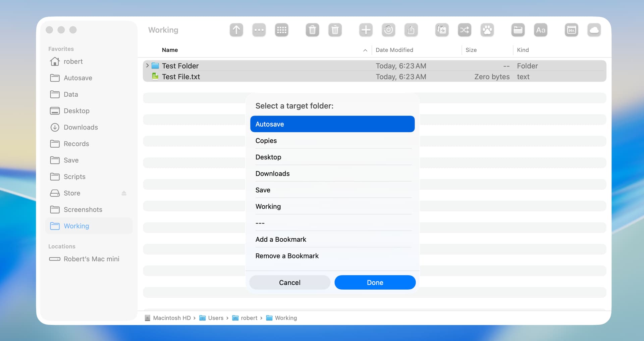Screen dimensions: 644x341
Task: Click the Aa text toolbar icon
Action: pyautogui.click(x=540, y=30)
